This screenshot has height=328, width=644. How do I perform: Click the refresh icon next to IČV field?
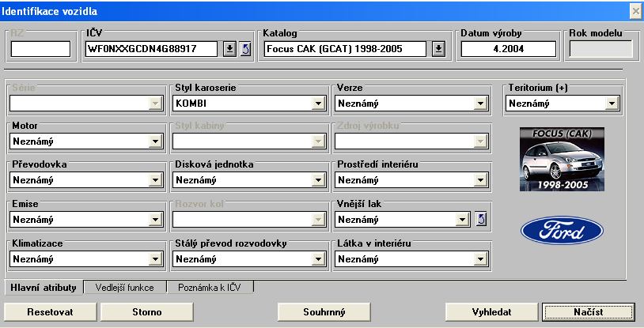point(244,49)
